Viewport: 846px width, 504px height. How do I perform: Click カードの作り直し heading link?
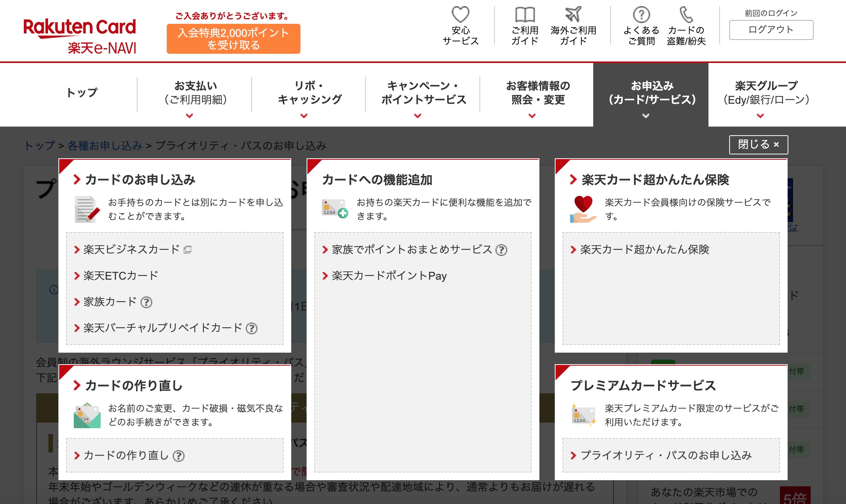click(134, 386)
